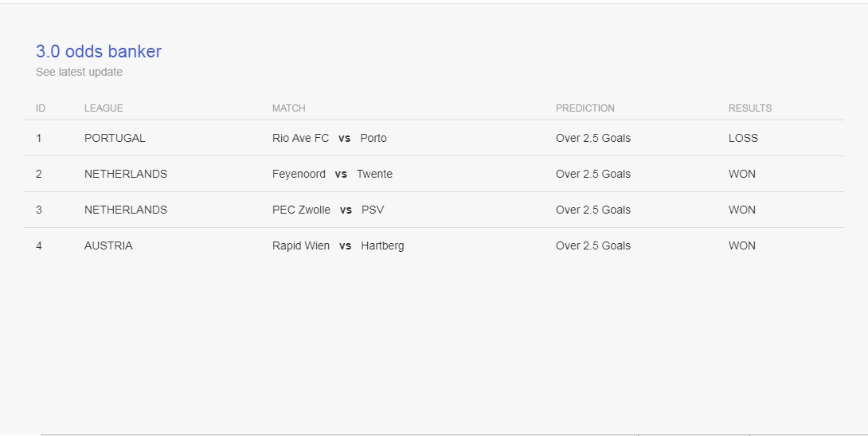Click Over 2.5 Goals prediction for Porto match

[593, 138]
